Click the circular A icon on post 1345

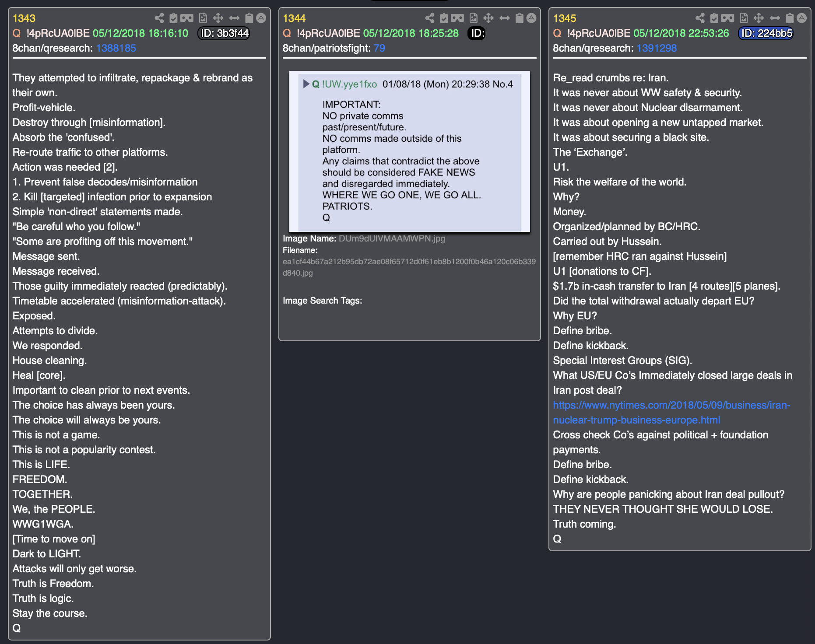[x=802, y=18]
